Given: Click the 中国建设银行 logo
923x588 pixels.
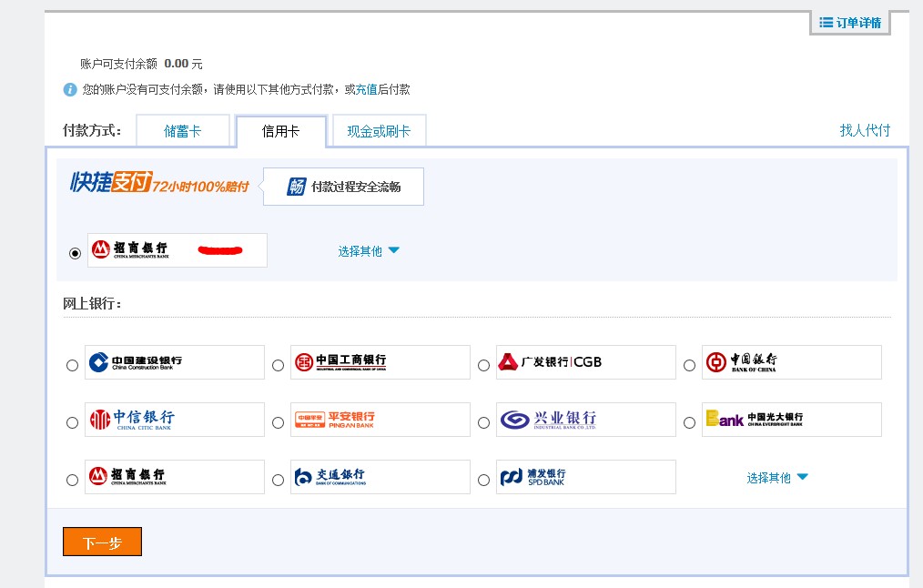Looking at the screenshot, I should click(x=136, y=362).
